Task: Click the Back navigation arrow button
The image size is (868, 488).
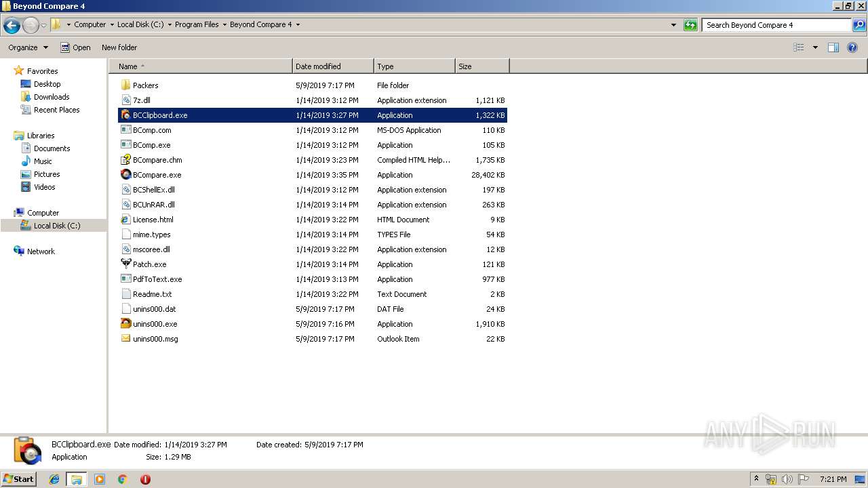Action: [12, 26]
